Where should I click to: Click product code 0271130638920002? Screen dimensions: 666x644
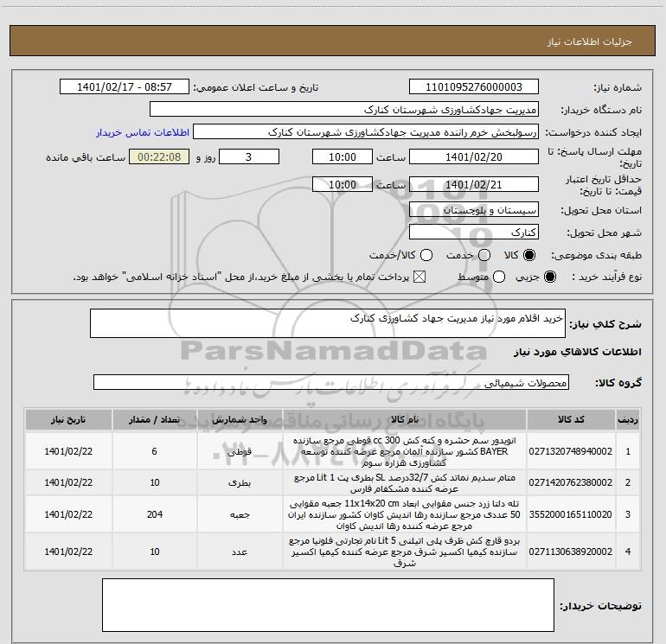point(571,552)
